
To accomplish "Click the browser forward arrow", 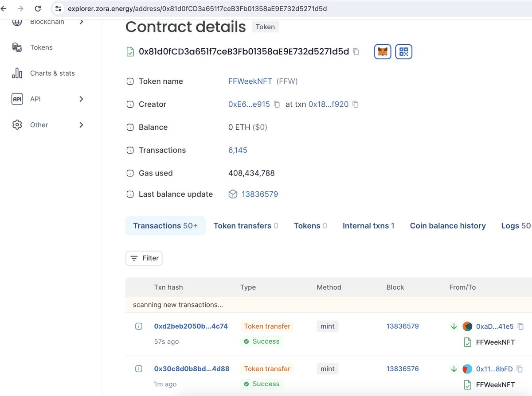I will 20,8.
